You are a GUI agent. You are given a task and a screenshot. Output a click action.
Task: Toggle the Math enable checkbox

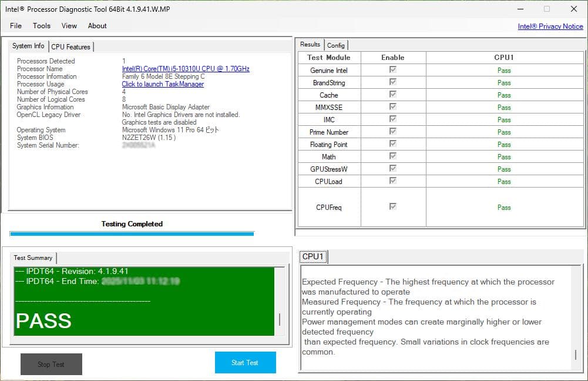click(392, 156)
